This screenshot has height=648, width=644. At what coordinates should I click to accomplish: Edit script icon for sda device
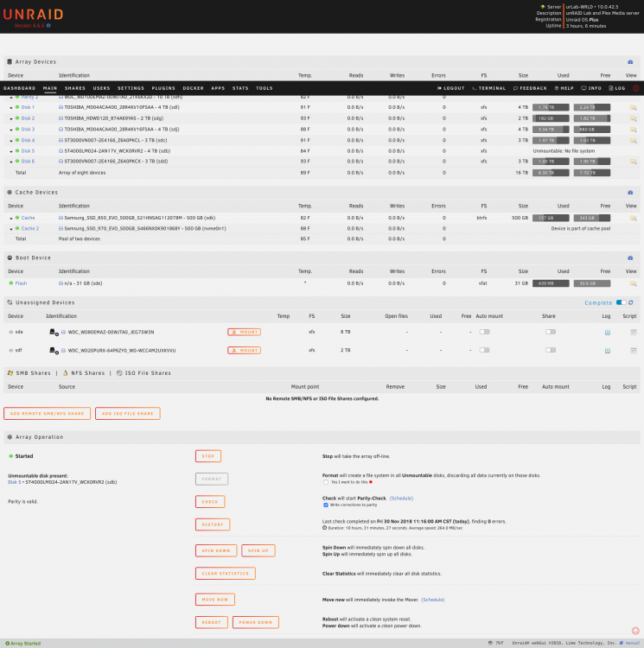coord(634,332)
